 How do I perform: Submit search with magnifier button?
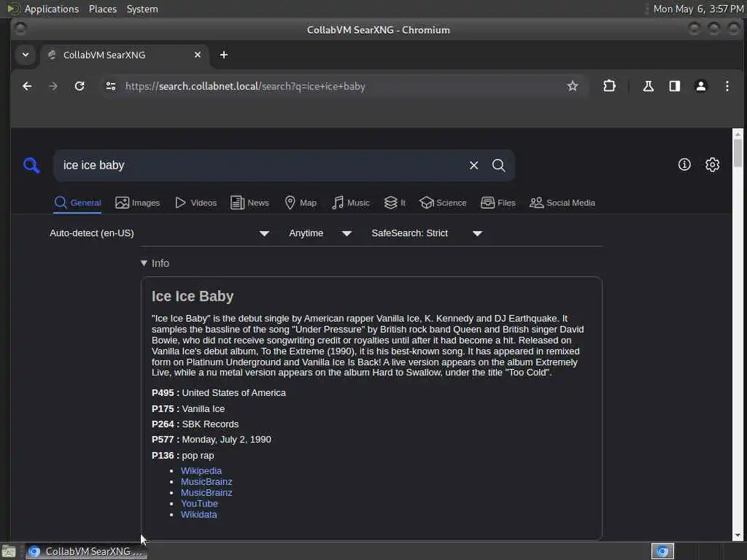coord(498,166)
